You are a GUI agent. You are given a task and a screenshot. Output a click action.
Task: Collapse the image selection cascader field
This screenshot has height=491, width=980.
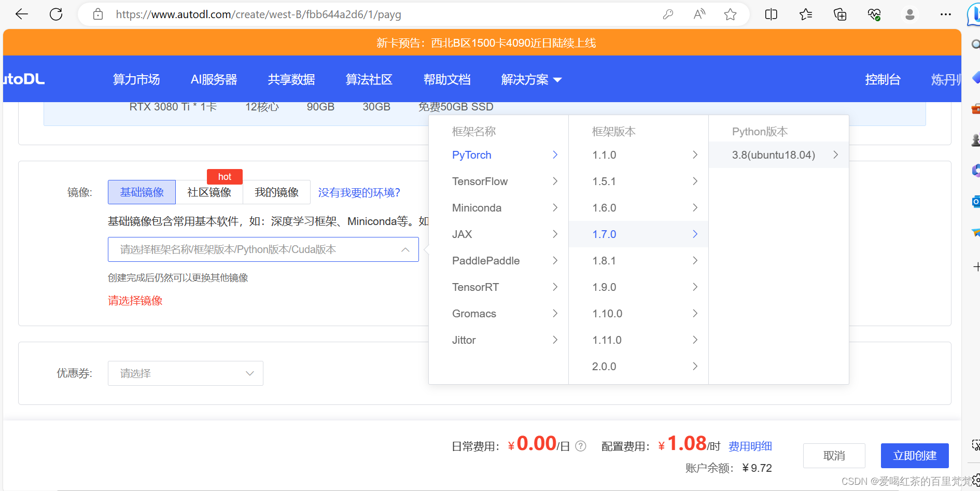[x=263, y=249]
